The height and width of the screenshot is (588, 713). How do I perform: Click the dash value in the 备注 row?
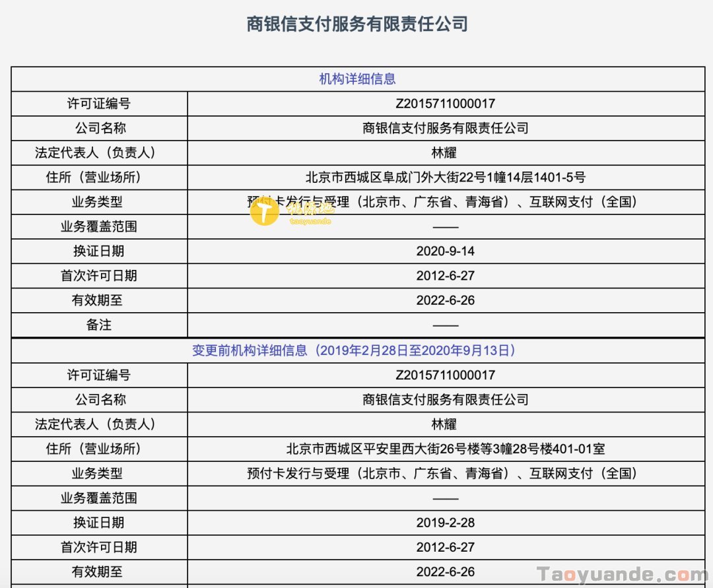coord(445,325)
